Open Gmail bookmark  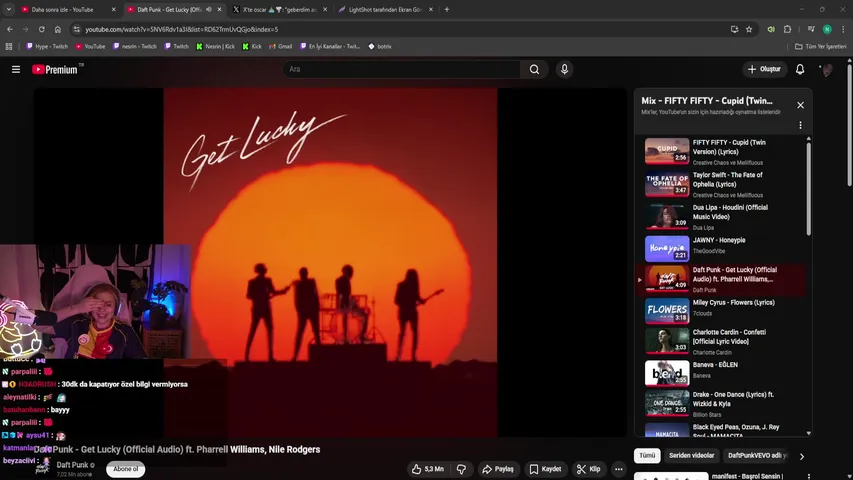pyautogui.click(x=281, y=46)
